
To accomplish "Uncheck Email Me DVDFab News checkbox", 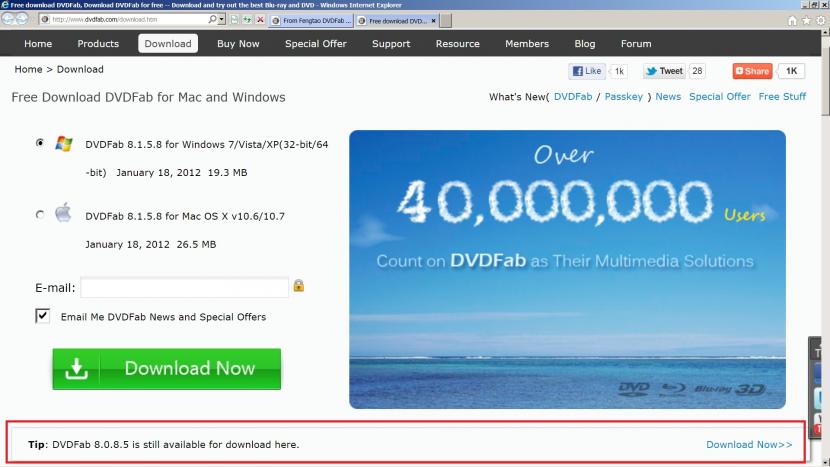I will (42, 316).
